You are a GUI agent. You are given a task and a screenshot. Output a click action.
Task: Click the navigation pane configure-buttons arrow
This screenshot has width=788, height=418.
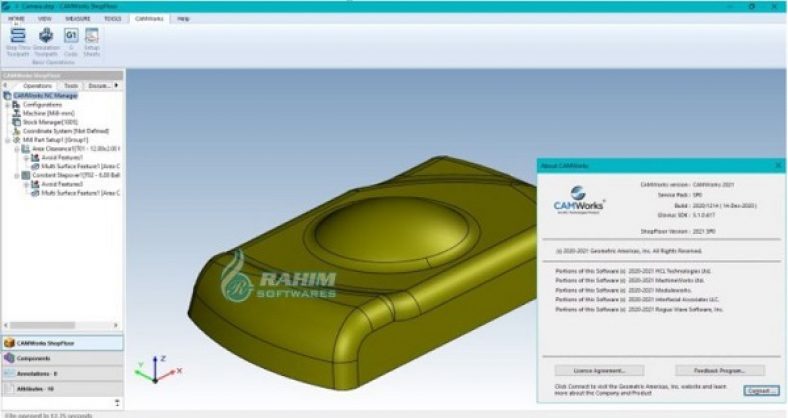(117, 403)
